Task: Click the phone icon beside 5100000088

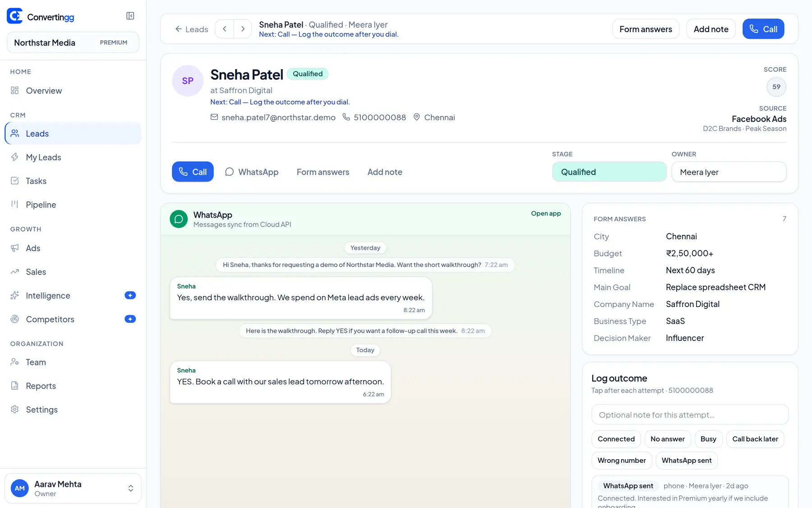Action: (346, 117)
